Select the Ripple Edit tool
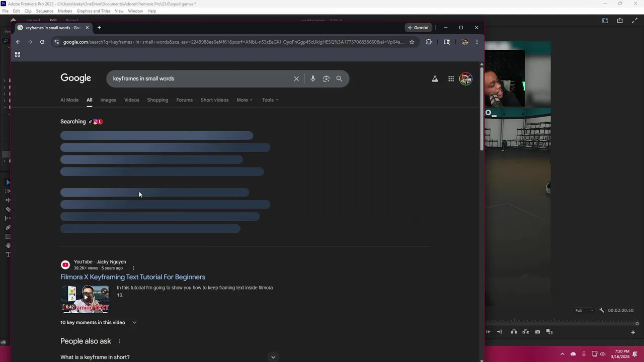Viewport: 644px width, 362px height. [x=8, y=200]
